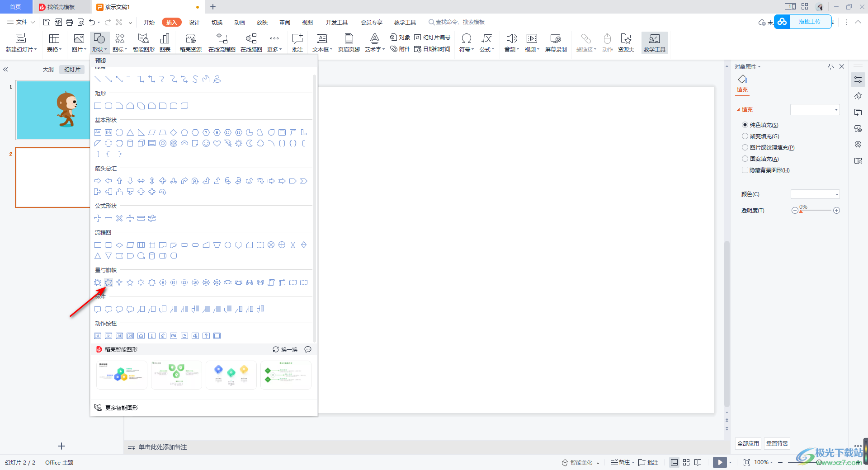This screenshot has width=868, height=470.
Task: Click the Save icon in quick toolbar
Action: (x=47, y=22)
